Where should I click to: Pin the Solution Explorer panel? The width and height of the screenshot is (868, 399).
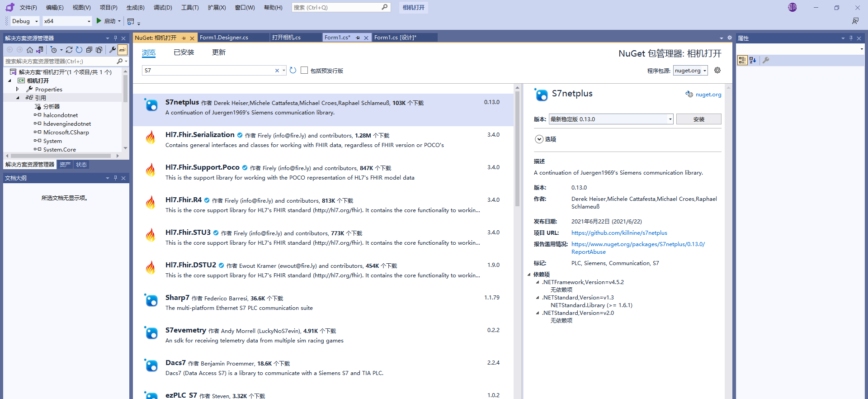(x=115, y=38)
